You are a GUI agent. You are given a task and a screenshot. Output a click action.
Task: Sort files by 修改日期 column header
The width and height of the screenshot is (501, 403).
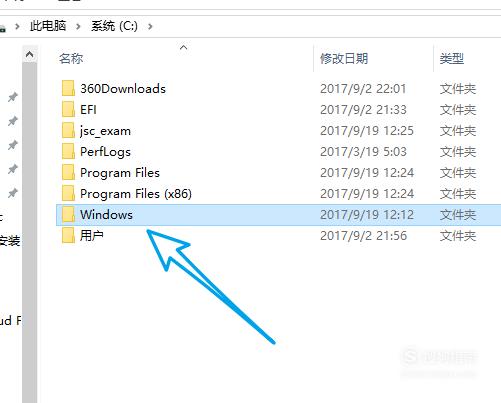(344, 59)
